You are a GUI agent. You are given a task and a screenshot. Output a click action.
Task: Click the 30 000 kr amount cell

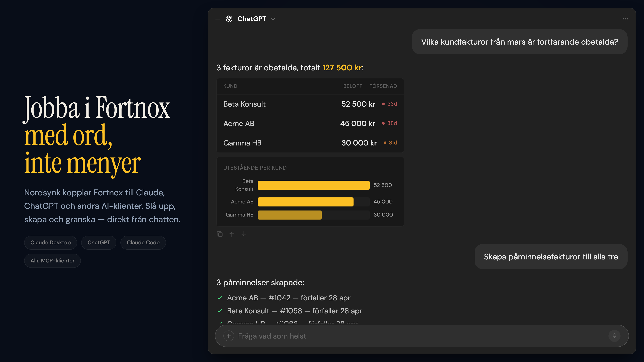click(359, 143)
